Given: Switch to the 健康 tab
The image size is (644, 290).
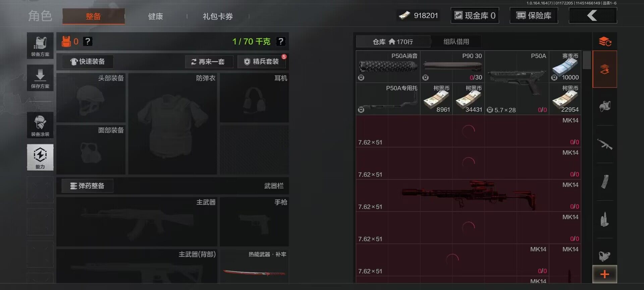Looking at the screenshot, I should (156, 16).
